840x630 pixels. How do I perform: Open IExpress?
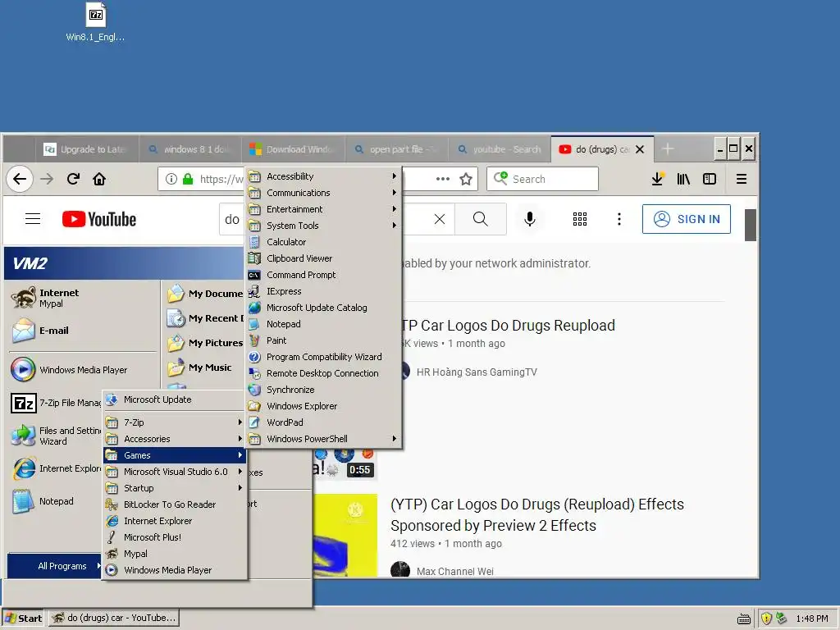tap(323, 291)
